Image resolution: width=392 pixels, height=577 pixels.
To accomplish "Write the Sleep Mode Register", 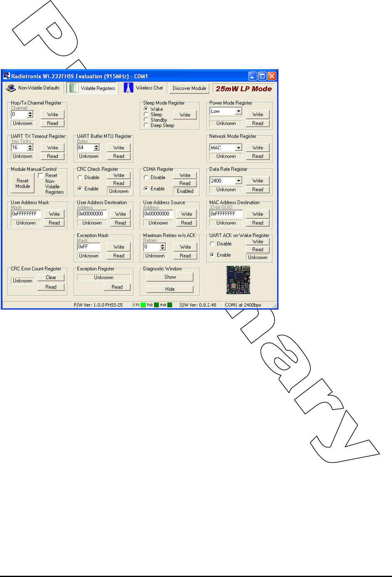I will tap(185, 115).
